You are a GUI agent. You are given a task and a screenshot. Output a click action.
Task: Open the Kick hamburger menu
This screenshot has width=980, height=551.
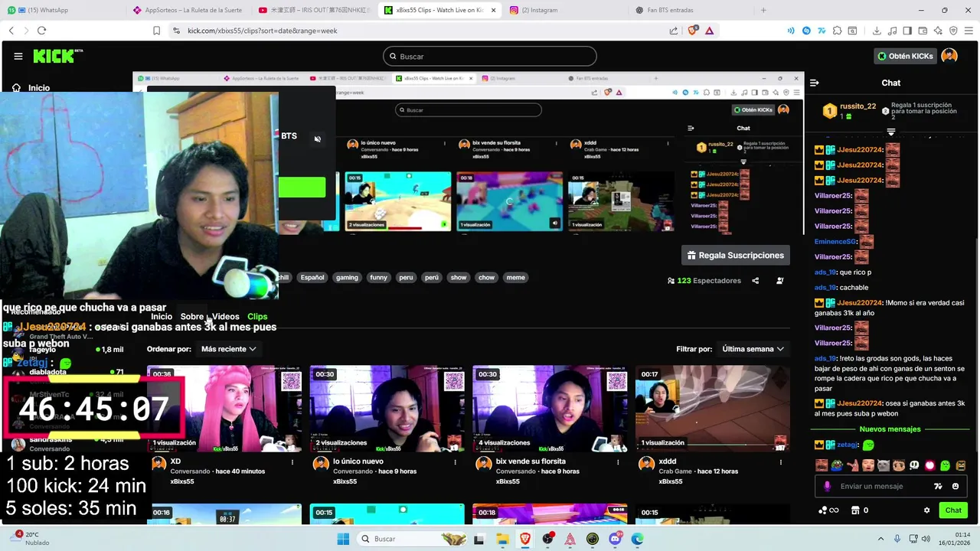click(18, 56)
